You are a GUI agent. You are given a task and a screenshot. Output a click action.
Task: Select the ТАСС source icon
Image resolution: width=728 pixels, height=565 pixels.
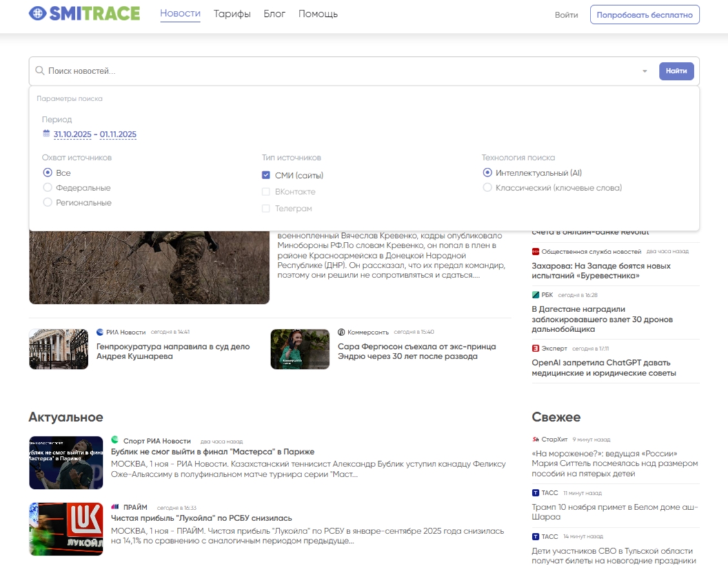click(534, 492)
